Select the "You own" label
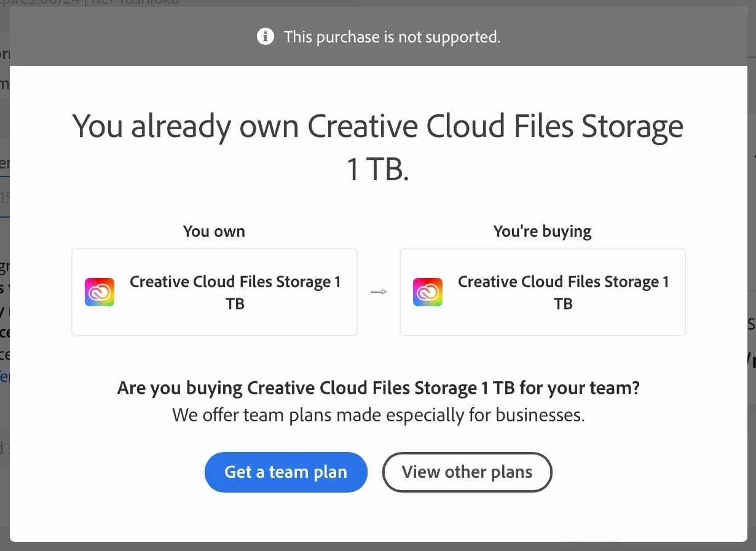This screenshot has height=551, width=756. 214,231
